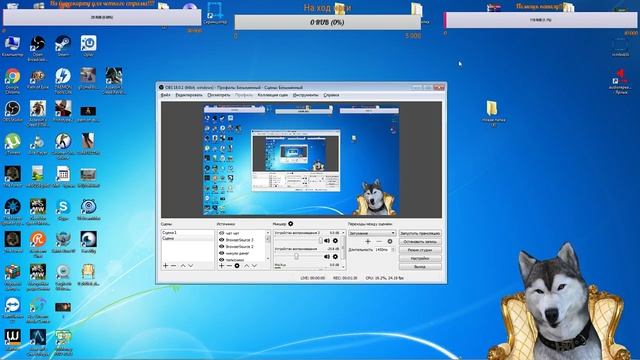Enable Режим студии button
Screen dimensions: 640x360
420,250
